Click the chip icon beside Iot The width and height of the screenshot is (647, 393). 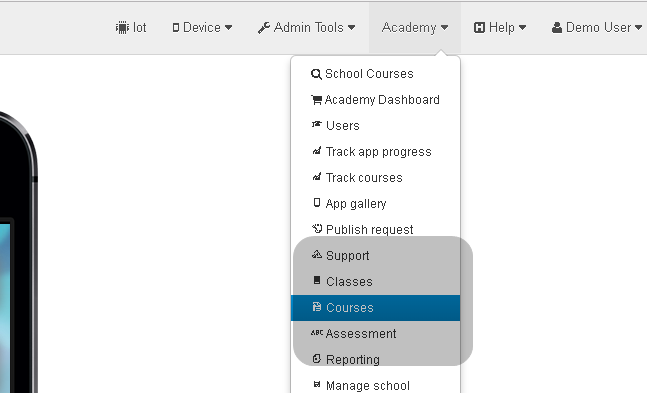(x=122, y=28)
